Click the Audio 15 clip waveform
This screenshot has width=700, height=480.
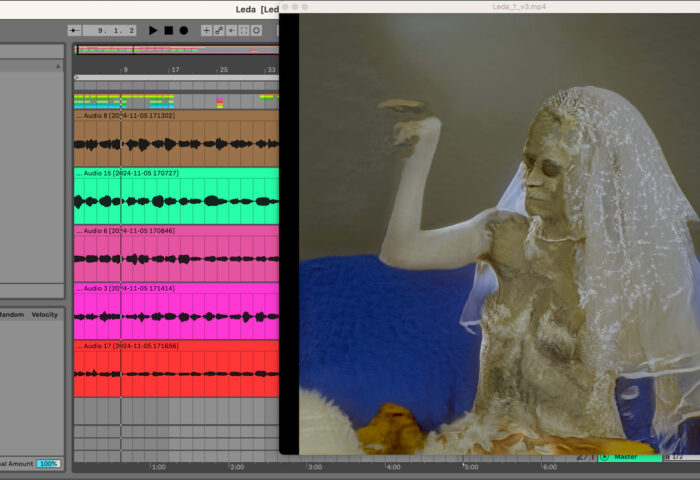click(176, 201)
